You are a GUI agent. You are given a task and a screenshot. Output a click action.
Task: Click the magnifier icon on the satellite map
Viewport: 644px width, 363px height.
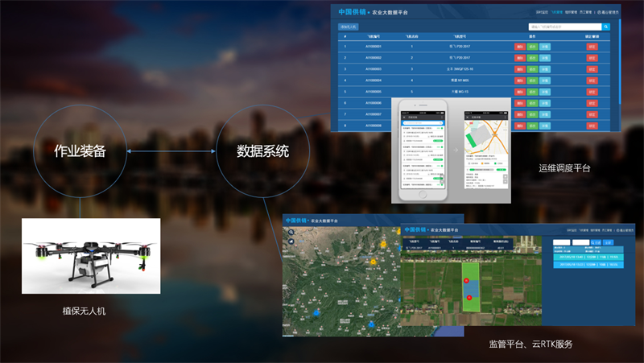[291, 233]
